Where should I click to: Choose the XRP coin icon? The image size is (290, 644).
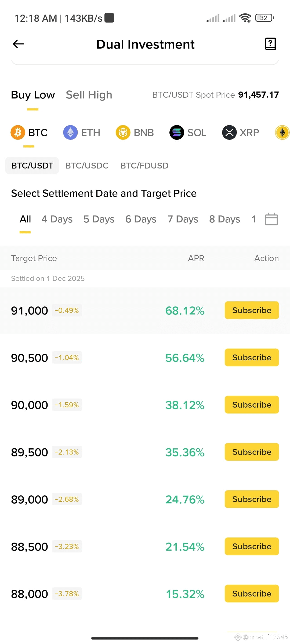click(x=229, y=133)
